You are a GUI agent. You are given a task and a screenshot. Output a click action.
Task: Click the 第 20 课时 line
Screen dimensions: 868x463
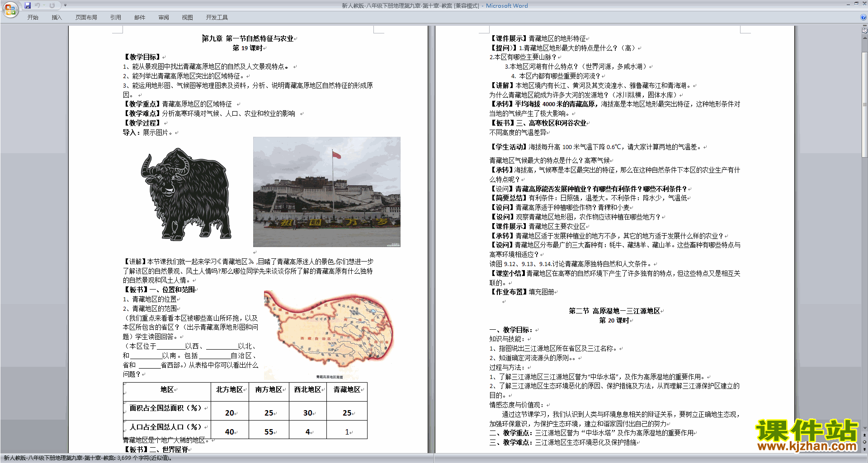tap(614, 320)
